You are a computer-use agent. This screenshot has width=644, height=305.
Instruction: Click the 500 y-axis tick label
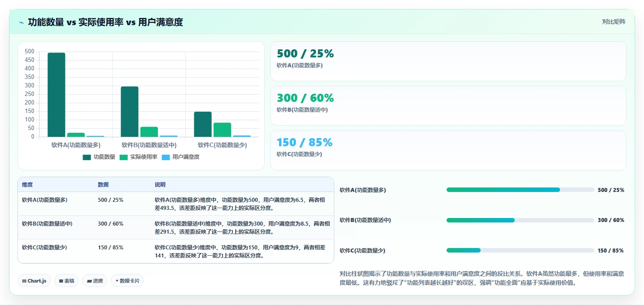point(30,52)
